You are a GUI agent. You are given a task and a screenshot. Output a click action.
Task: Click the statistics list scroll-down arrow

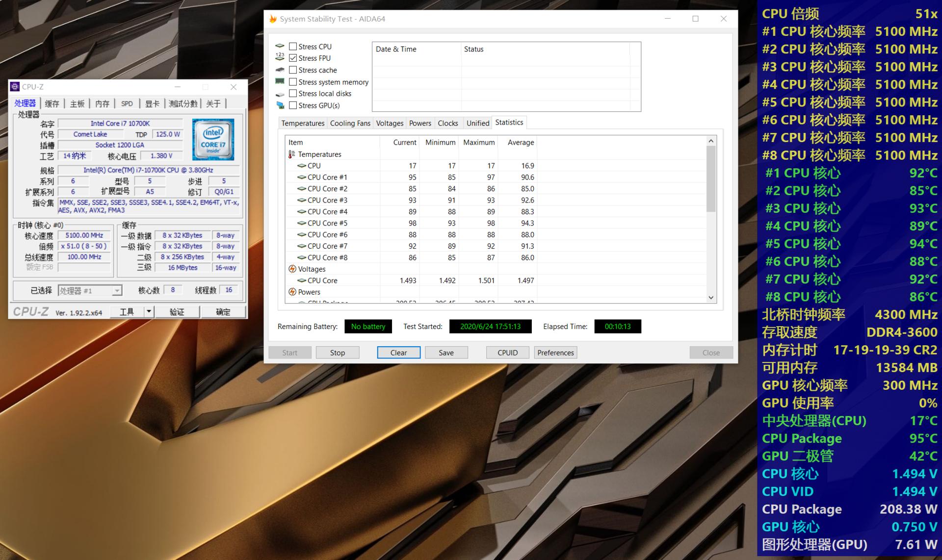(x=711, y=298)
